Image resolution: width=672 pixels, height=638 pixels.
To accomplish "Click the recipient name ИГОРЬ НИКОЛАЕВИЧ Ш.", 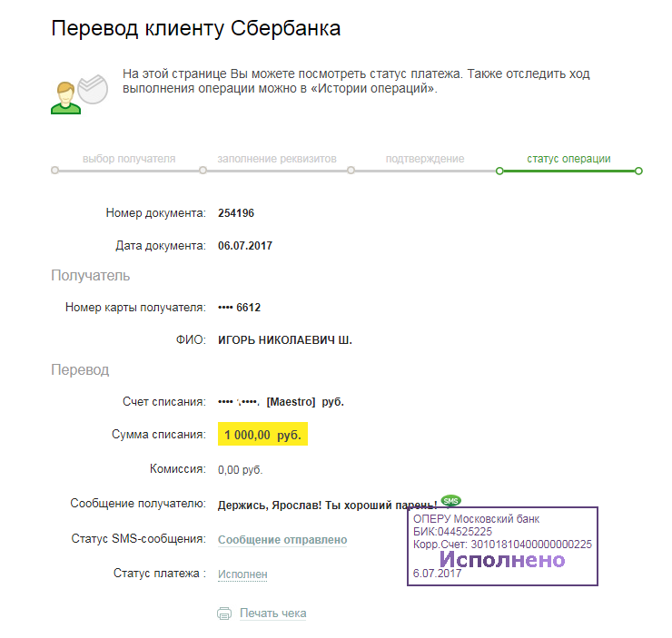I will coord(285,340).
